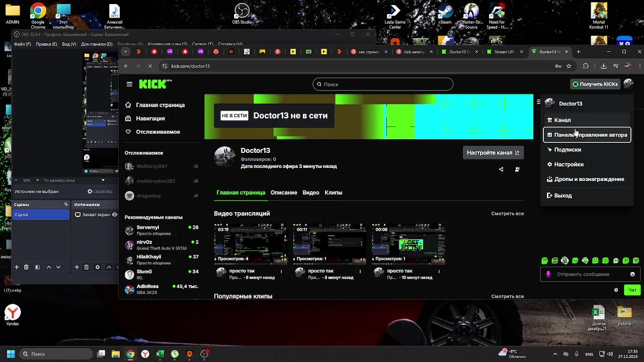This screenshot has width=644, height=362.
Task: Click the follow-user icon beside share
Action: pos(517,169)
